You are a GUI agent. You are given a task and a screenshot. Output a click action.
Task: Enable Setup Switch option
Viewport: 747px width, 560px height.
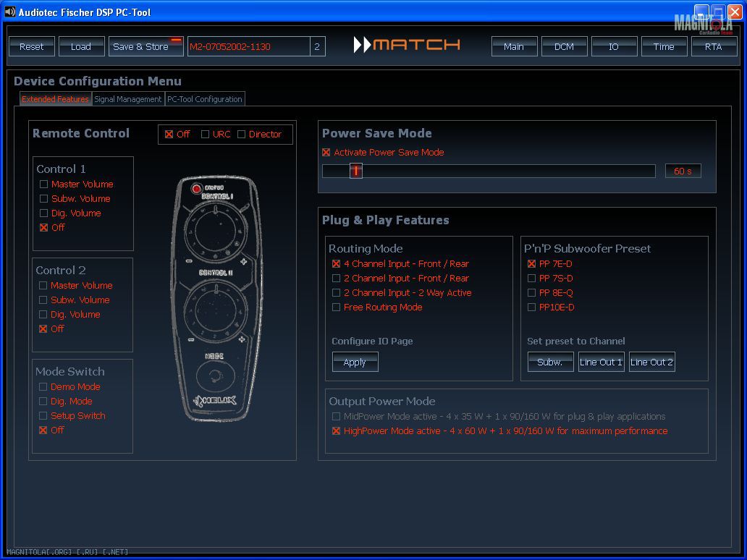[x=43, y=416]
